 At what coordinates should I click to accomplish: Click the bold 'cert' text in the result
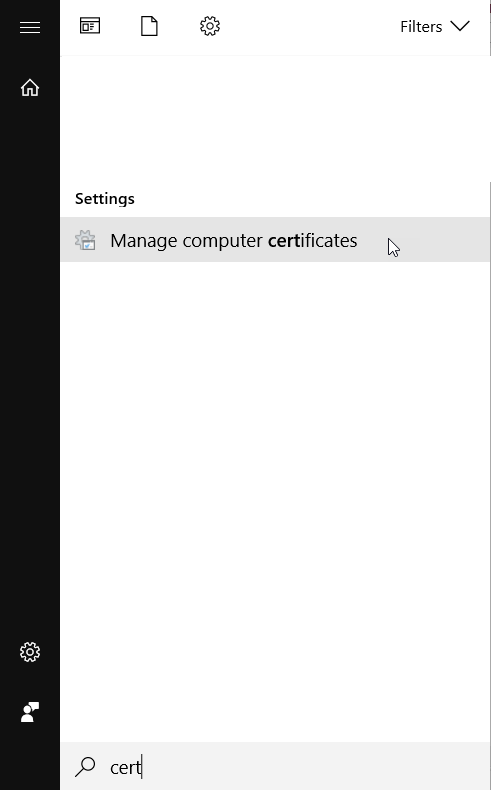click(x=284, y=240)
